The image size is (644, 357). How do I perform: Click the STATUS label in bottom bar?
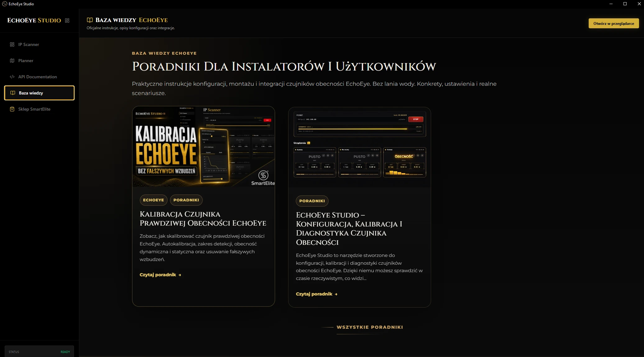(14, 352)
